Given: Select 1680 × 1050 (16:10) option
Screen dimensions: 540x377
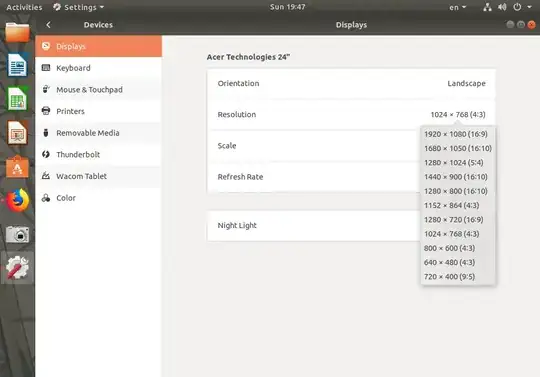Looking at the screenshot, I should pyautogui.click(x=458, y=148).
